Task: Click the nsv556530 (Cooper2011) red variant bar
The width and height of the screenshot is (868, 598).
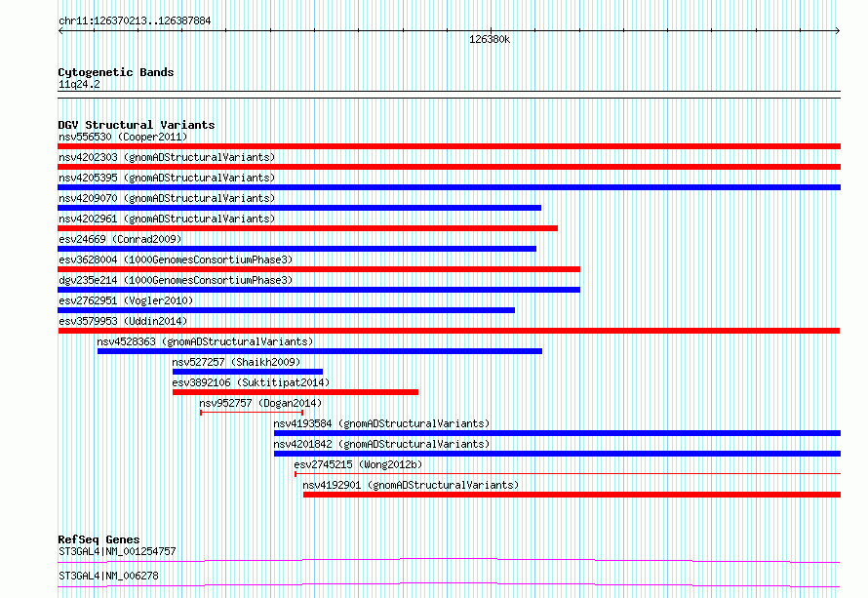Action: [x=449, y=146]
